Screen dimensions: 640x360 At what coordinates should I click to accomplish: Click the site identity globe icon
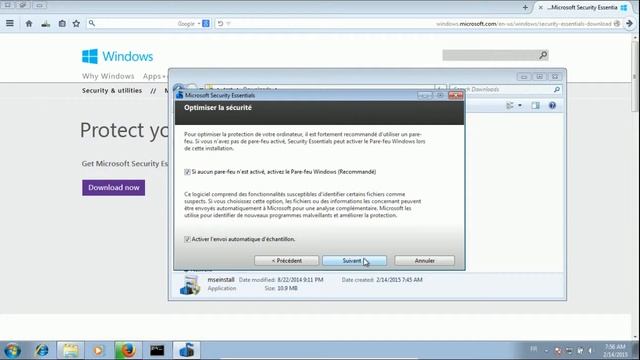(x=617, y=24)
